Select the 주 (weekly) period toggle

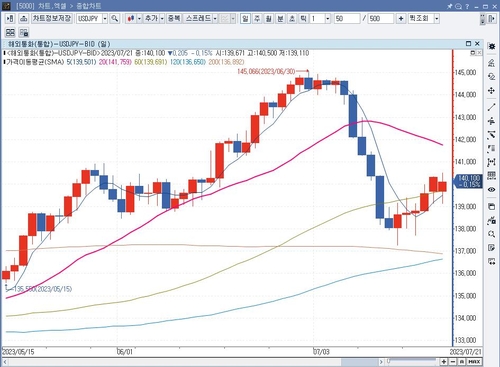tap(257, 18)
